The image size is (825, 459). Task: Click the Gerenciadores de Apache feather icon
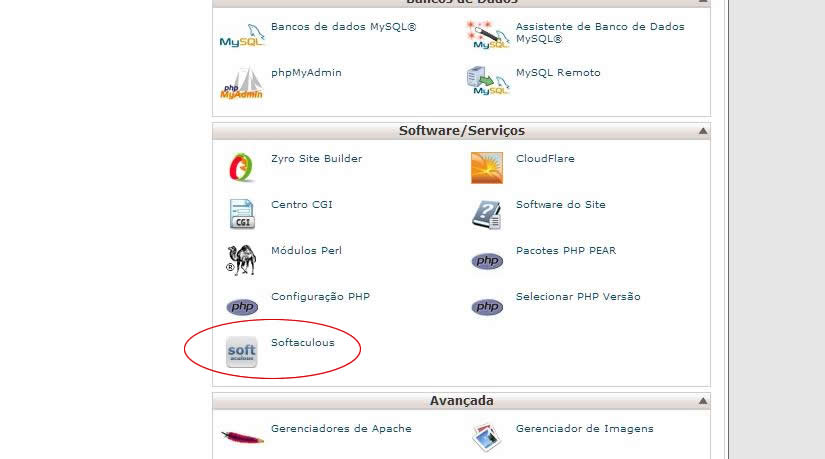point(242,437)
